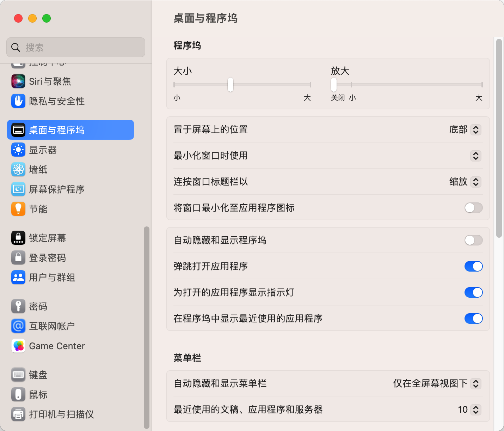Enable 将窗口最小化至应用程序图标 toggle
The image size is (504, 431).
coord(473,208)
